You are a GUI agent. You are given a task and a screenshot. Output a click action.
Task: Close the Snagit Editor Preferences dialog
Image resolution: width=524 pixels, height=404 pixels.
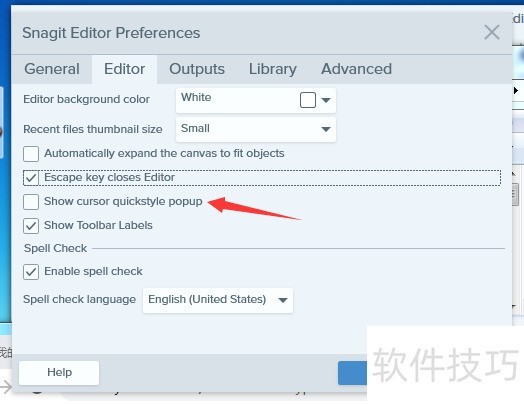[492, 32]
